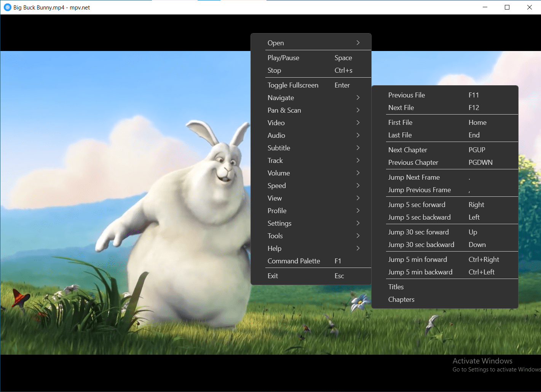Choose Jump 30 sec backward
This screenshot has width=541, height=392.
445,245
